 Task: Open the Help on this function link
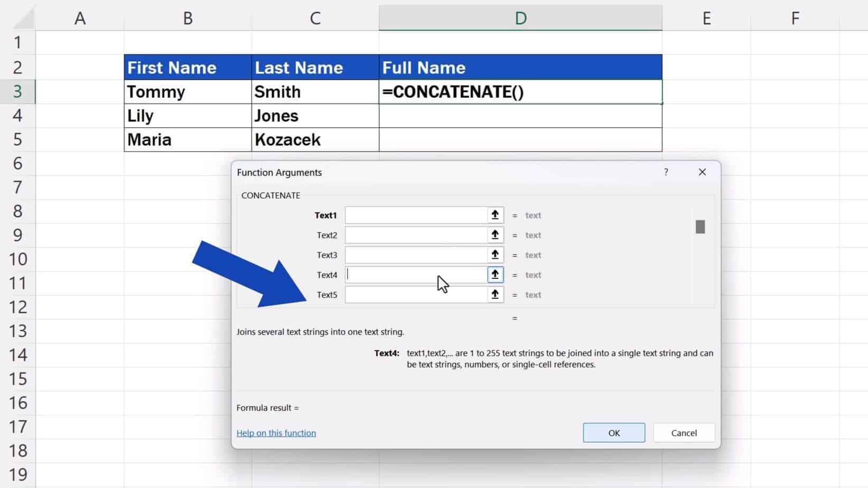pyautogui.click(x=276, y=433)
